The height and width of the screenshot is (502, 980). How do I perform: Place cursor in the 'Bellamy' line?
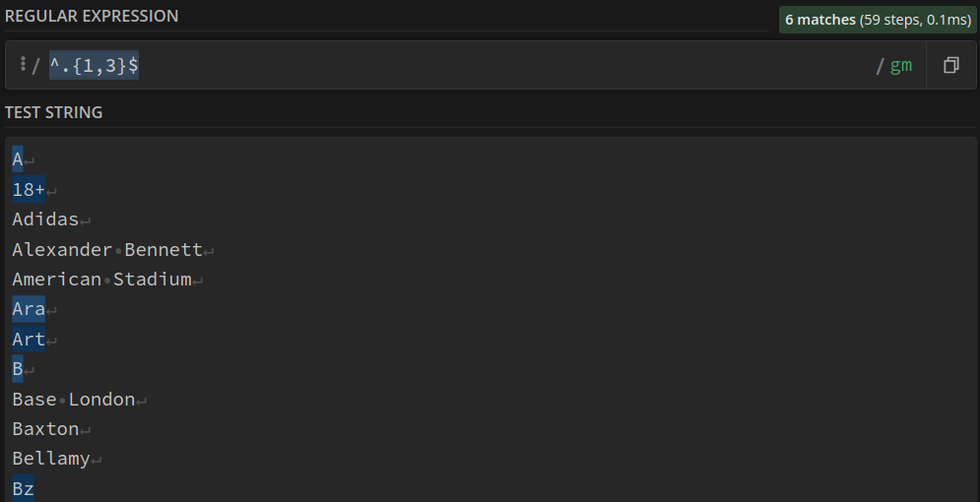click(51, 459)
